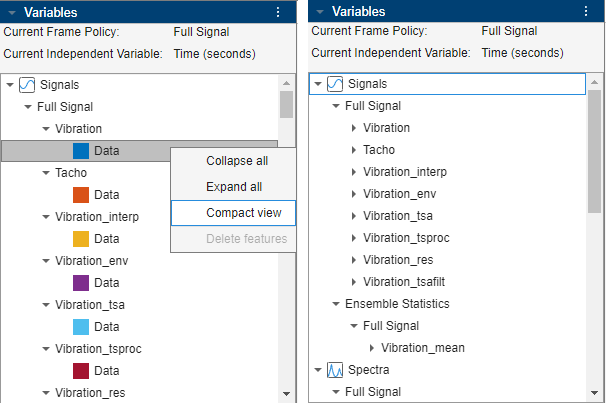Expand the Vibration_mean node
Screen dimensions: 606x403
372,348
